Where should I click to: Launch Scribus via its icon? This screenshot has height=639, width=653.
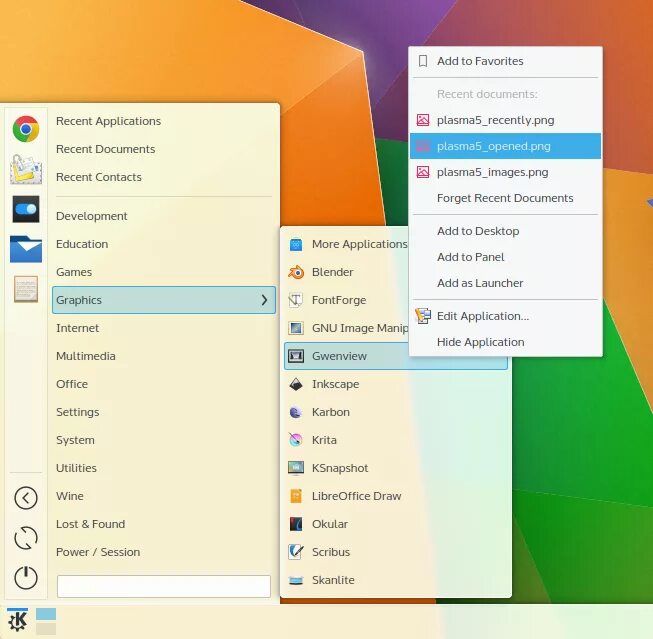(296, 552)
